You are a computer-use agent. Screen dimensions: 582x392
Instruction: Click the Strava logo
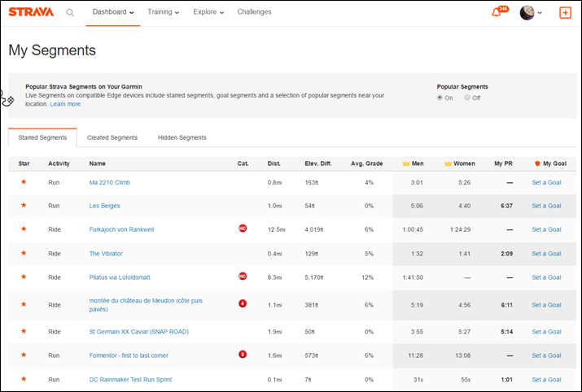[29, 12]
